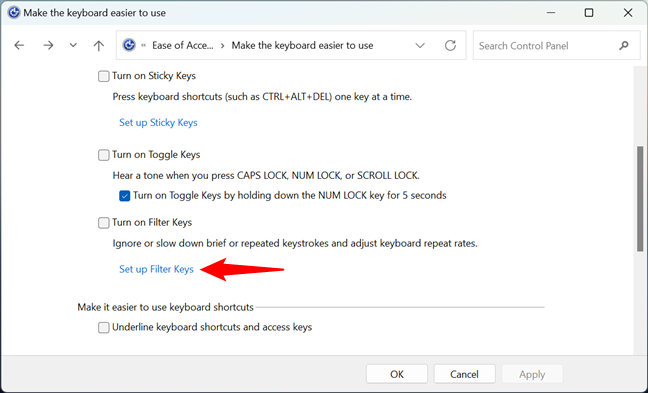Click 'Make it easier to use keyboard shortcuts' heading
Viewport: 648px width, 393px height.
(165, 307)
